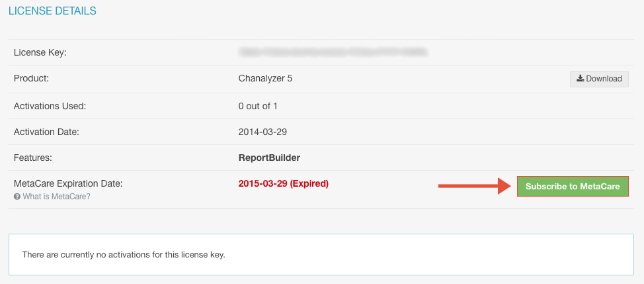The height and width of the screenshot is (284, 644).
Task: Click the download arrow icon
Action: tap(581, 79)
